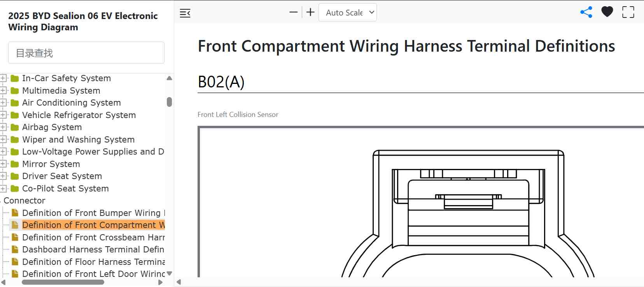Click the document area scroll-left arrow
The width and height of the screenshot is (644, 287).
179,282
